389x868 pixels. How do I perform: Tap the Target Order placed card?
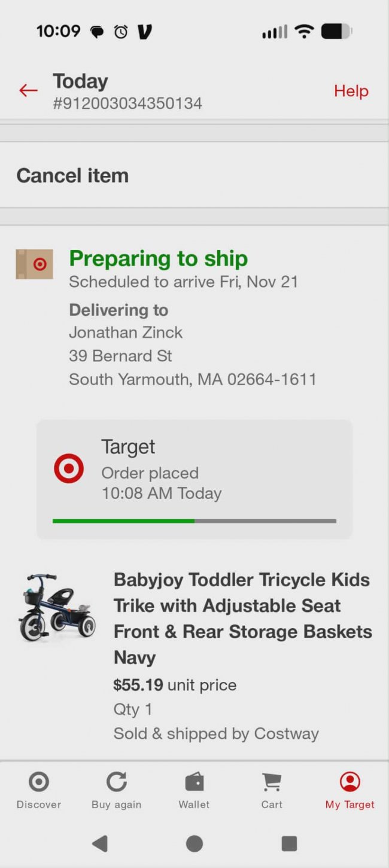click(x=194, y=479)
